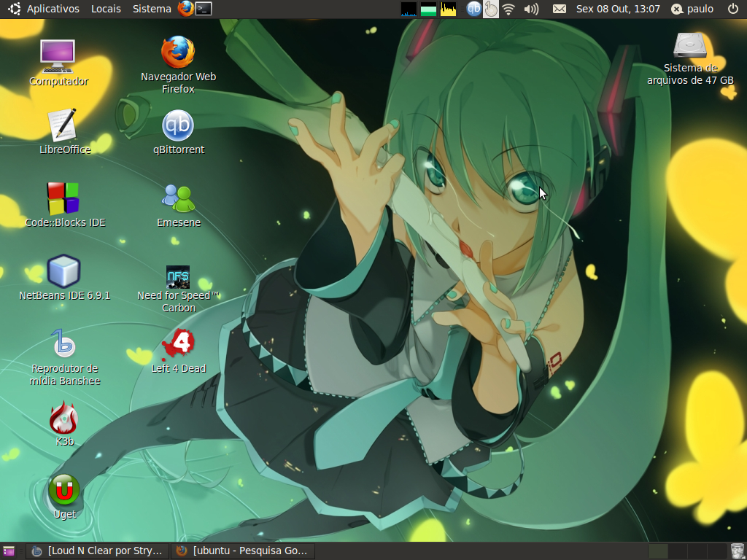Screen dimensions: 747x560
Task: Launch Emesene messenger from desktop
Action: pyautogui.click(x=178, y=198)
